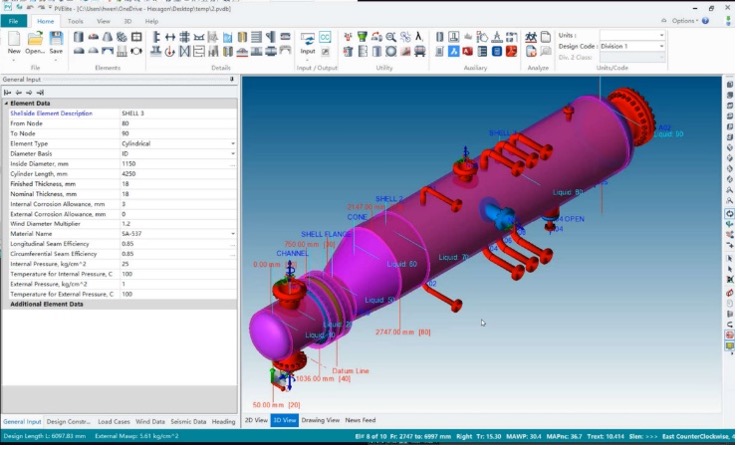Save the vessel with the Save icon
This screenshot has width=739, height=449.
coord(56,40)
